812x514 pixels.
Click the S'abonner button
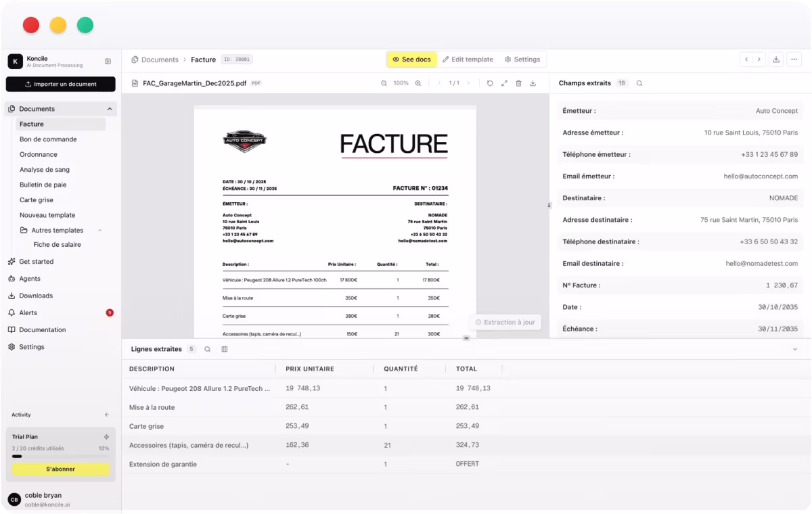tap(61, 469)
